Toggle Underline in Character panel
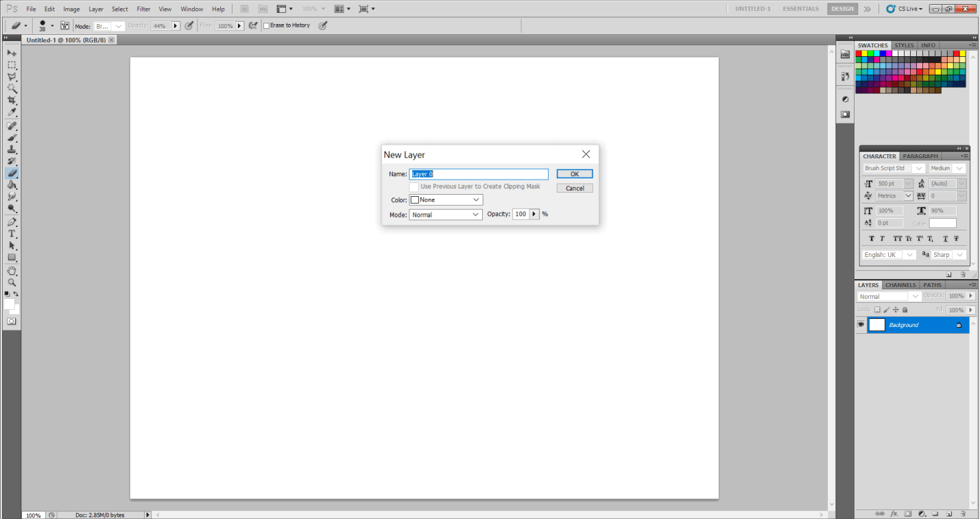Screen dimensions: 980x519 [x=945, y=239]
